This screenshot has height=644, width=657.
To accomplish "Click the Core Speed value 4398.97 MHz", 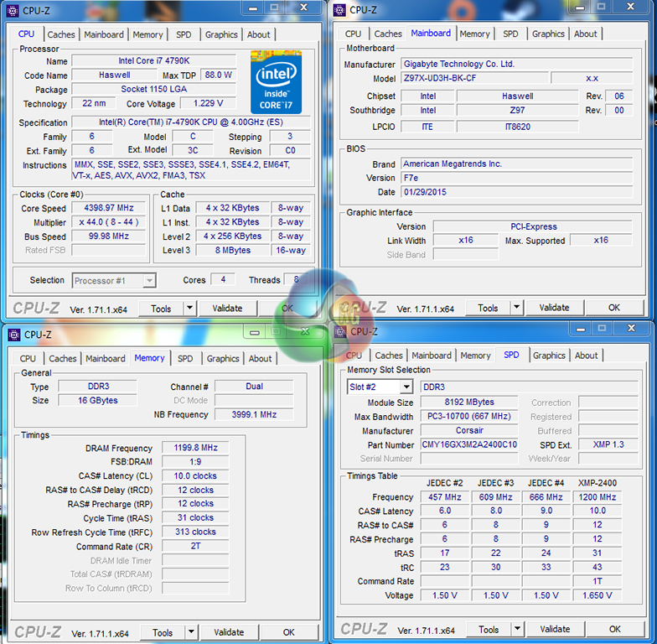I will tap(109, 208).
